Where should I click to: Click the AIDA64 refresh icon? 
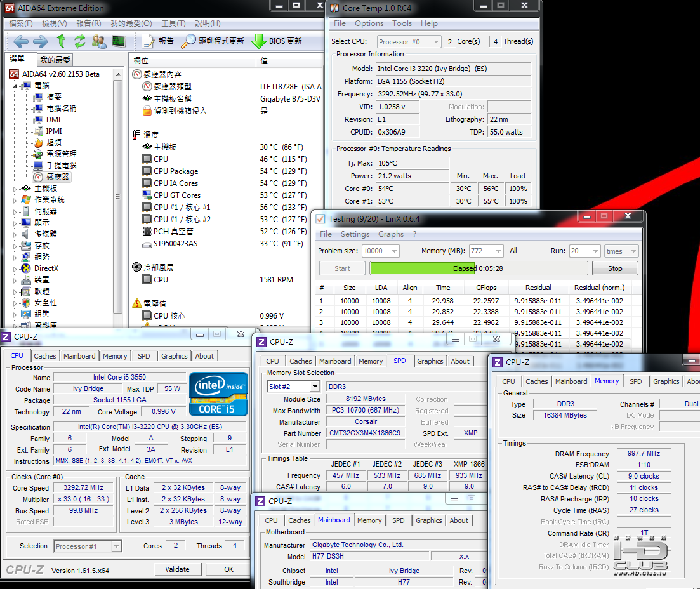click(79, 41)
